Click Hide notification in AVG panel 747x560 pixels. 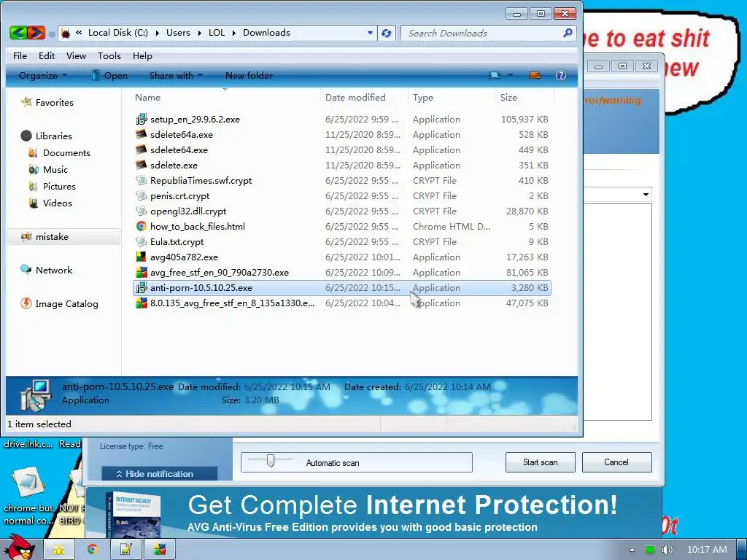pyautogui.click(x=160, y=474)
